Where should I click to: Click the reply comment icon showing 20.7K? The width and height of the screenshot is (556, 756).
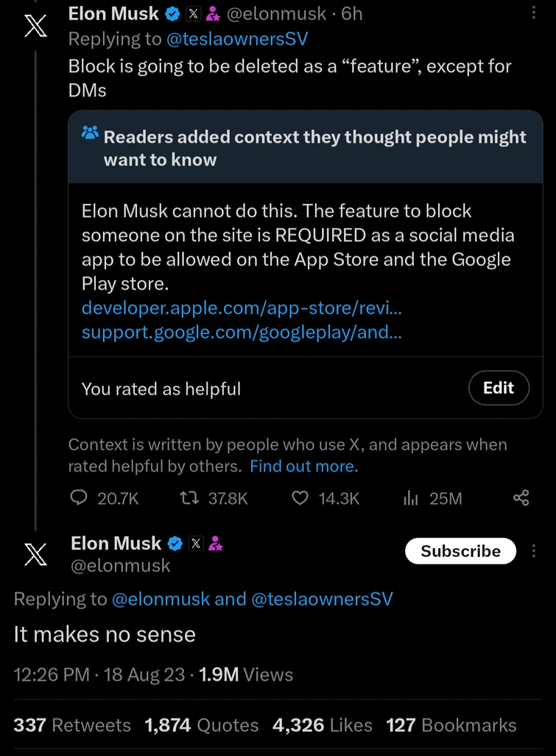pyautogui.click(x=79, y=499)
